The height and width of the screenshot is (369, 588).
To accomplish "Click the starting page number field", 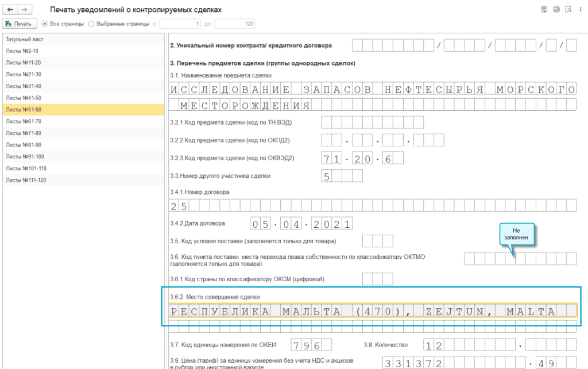I will 180,24.
